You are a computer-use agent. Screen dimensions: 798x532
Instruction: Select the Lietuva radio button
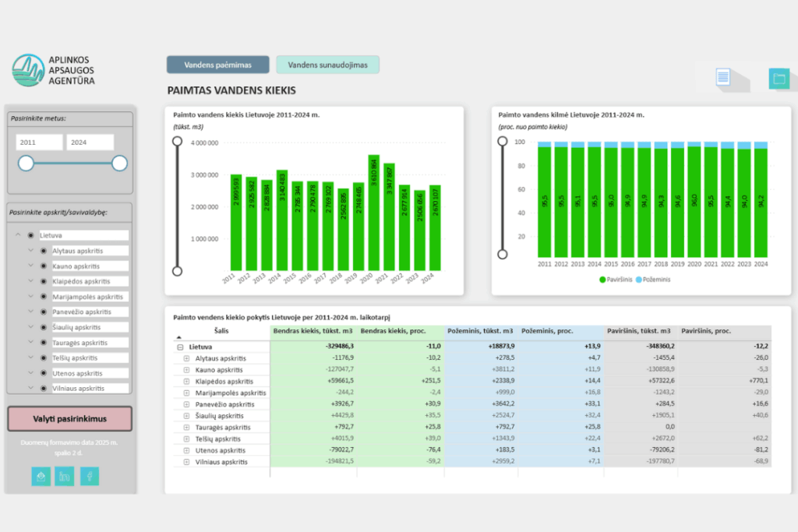[30, 235]
